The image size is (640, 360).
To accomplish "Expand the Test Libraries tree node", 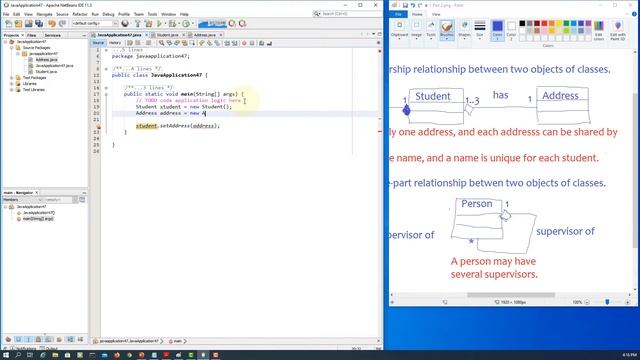I will pyautogui.click(x=12, y=90).
